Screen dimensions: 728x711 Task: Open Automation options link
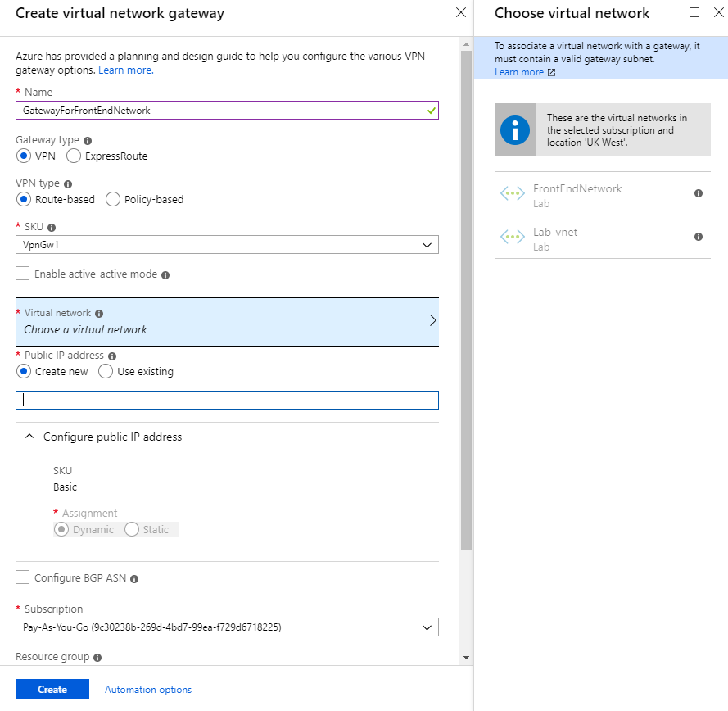pos(148,690)
